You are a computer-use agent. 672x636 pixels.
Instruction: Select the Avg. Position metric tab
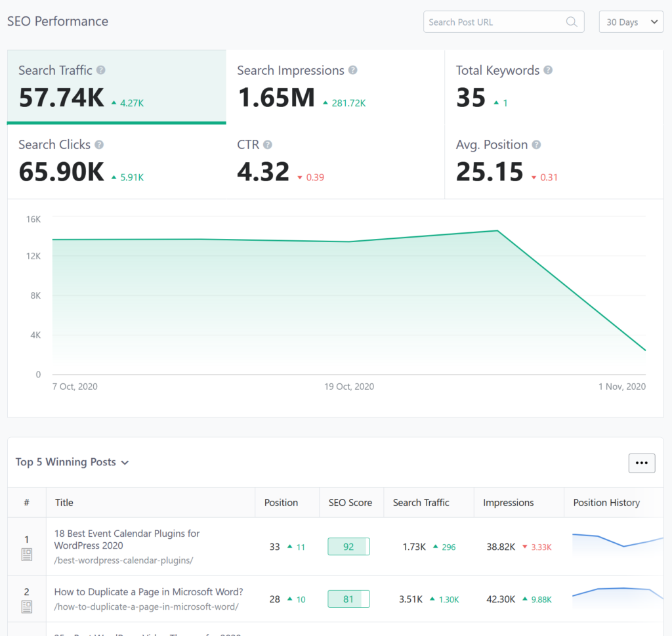[x=554, y=161]
